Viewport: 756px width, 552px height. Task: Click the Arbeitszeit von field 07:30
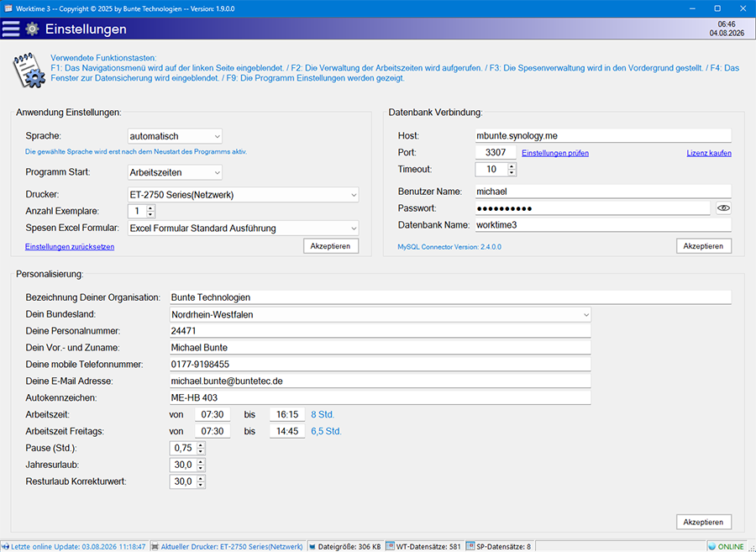point(213,414)
